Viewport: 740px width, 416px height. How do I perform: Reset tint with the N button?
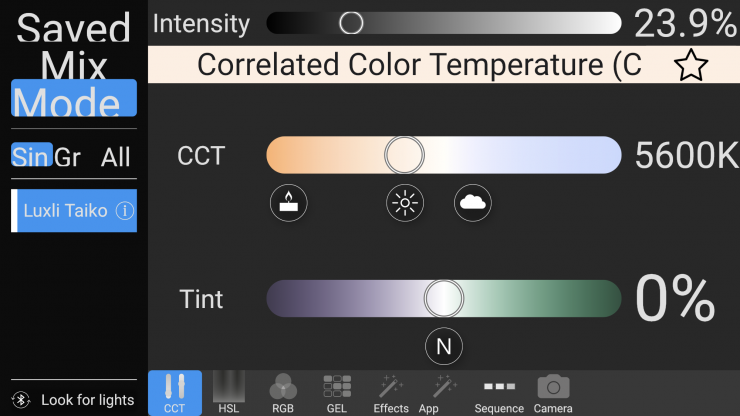(x=443, y=347)
